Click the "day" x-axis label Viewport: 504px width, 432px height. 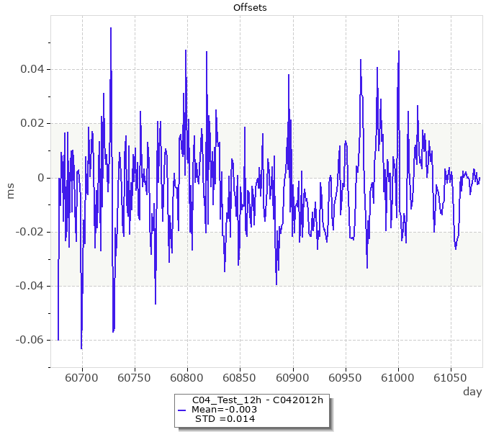tap(472, 392)
